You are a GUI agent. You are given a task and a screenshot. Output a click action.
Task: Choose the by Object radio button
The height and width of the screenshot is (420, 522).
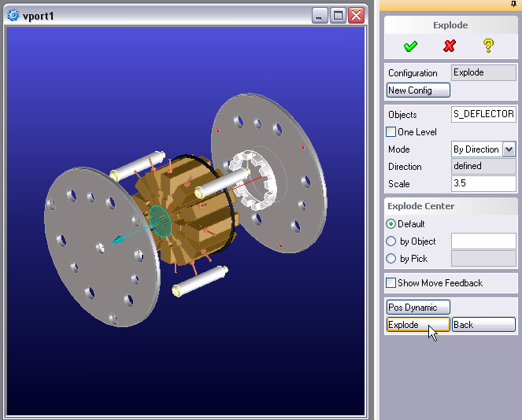coord(391,241)
